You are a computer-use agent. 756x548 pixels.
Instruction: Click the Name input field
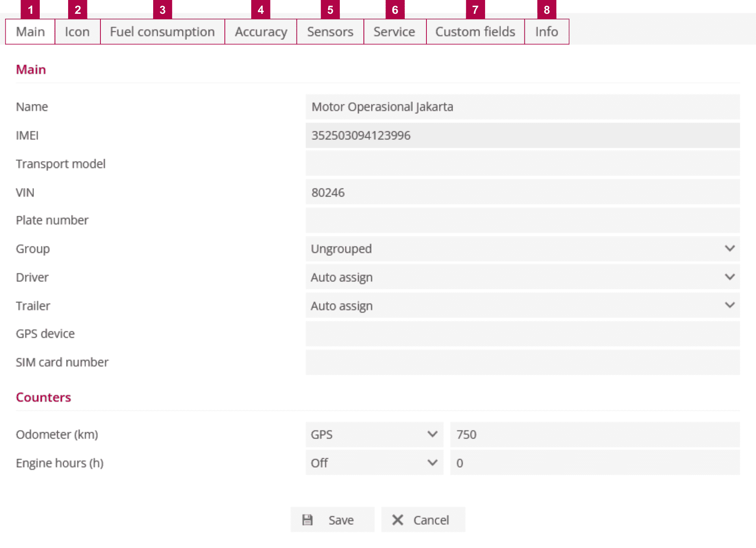(523, 107)
